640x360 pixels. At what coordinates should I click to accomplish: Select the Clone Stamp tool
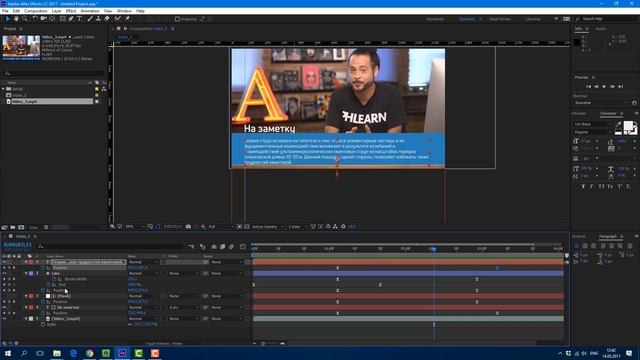[x=98, y=19]
